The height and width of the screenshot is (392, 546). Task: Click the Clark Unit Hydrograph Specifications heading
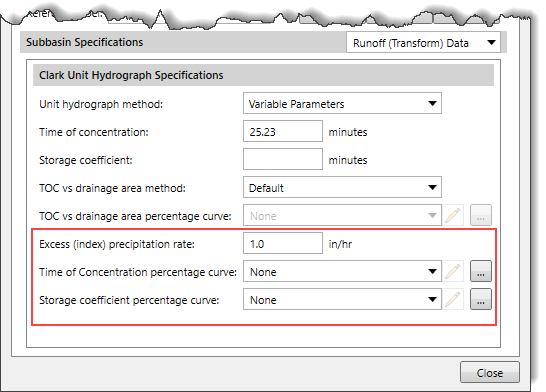pos(131,75)
